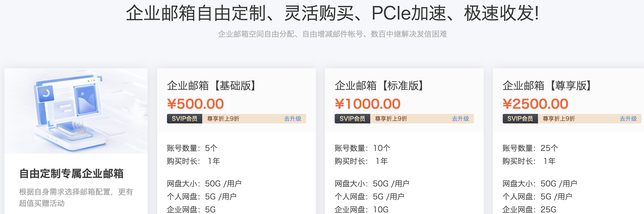The image size is (644, 214).
Task: Click the SVIP会员 badge on 标准版 card
Action: 352,119
